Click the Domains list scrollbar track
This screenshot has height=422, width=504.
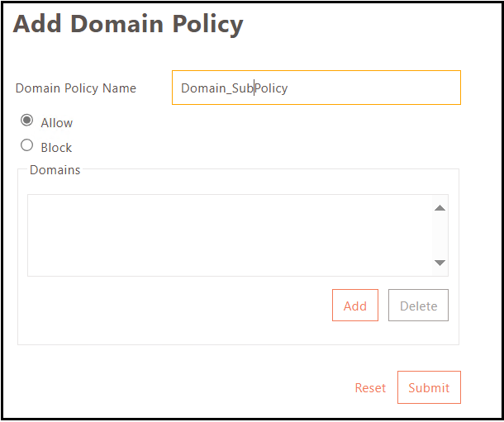(440, 235)
